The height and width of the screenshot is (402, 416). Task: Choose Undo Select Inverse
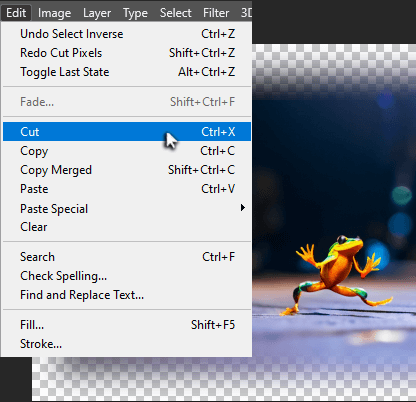[127, 34]
